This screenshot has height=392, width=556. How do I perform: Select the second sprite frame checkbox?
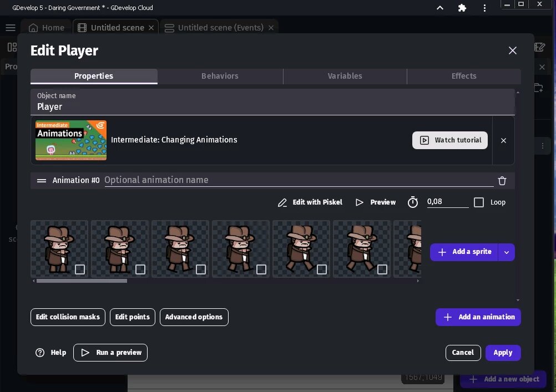coord(140,269)
